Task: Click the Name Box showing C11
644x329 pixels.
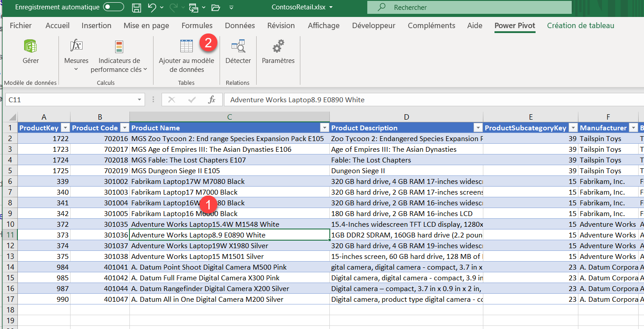Action: tap(71, 100)
